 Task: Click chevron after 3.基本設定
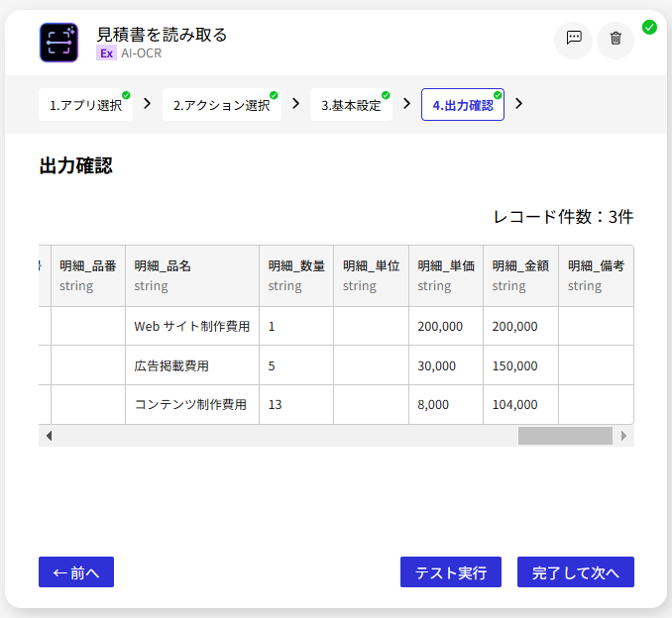(406, 104)
